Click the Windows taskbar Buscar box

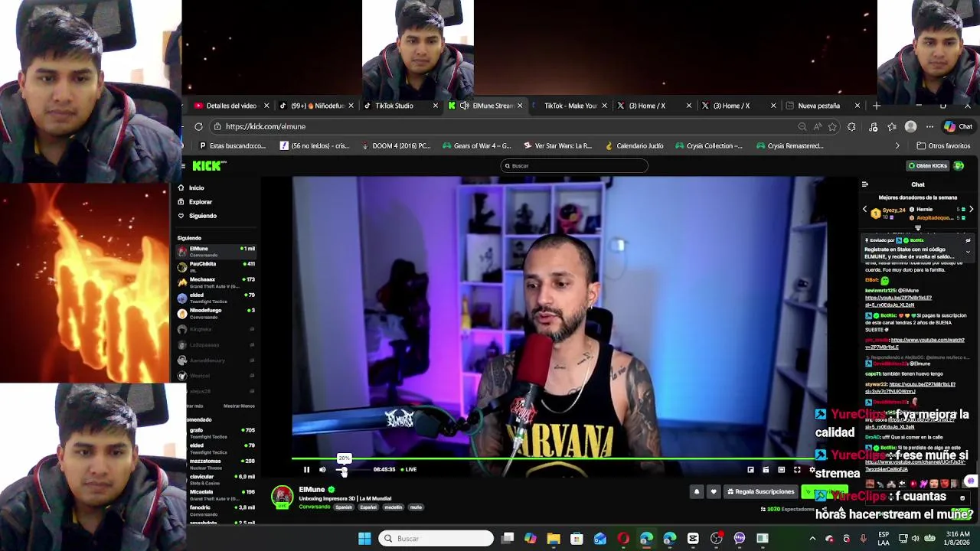[436, 539]
